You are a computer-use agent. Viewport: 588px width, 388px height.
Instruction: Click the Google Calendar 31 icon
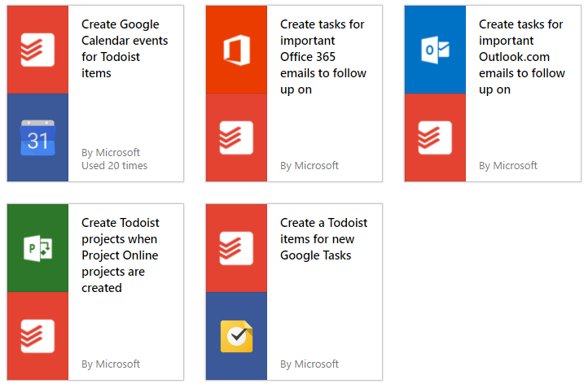pyautogui.click(x=37, y=137)
